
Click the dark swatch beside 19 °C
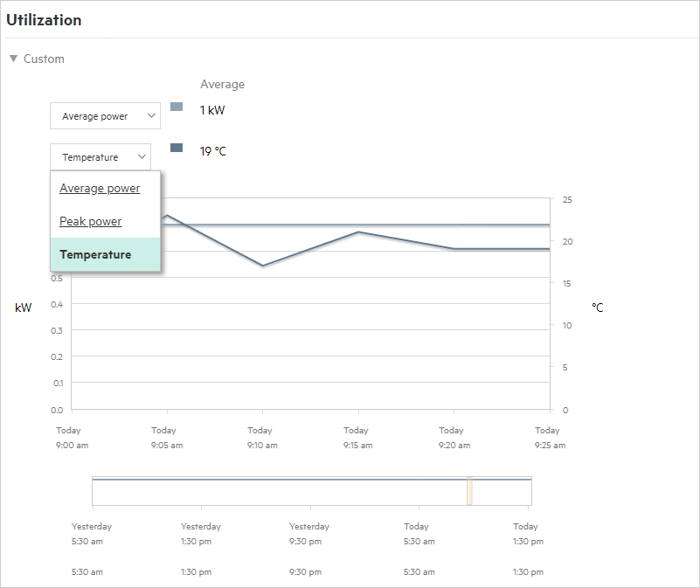click(177, 148)
